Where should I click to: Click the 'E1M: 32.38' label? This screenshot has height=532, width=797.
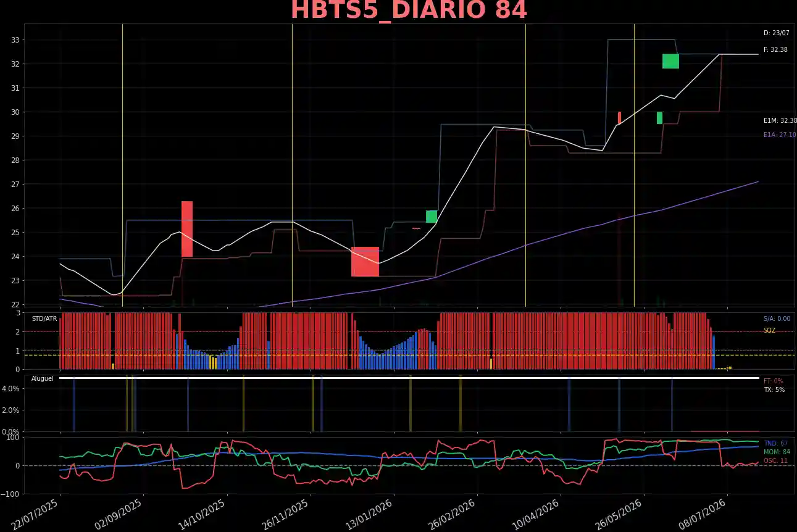coord(780,121)
